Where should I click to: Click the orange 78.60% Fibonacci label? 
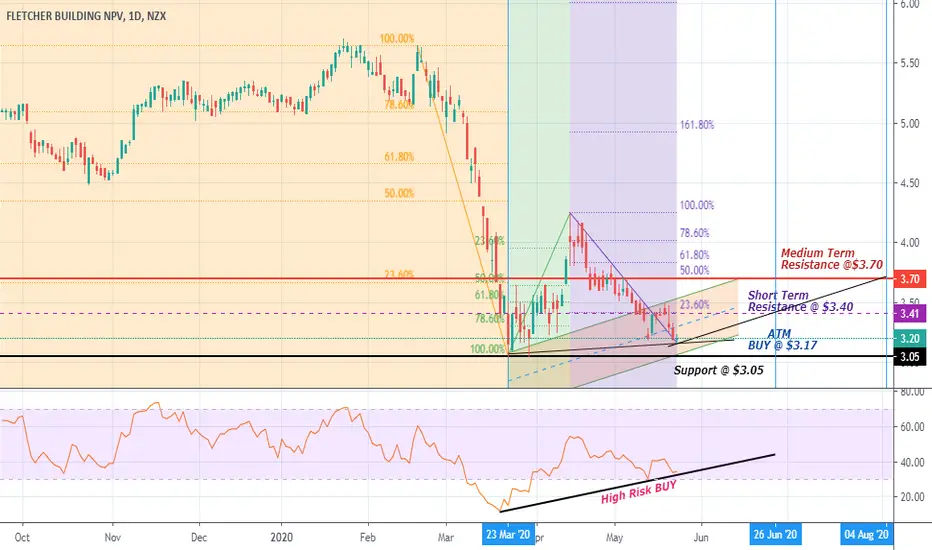click(x=399, y=105)
